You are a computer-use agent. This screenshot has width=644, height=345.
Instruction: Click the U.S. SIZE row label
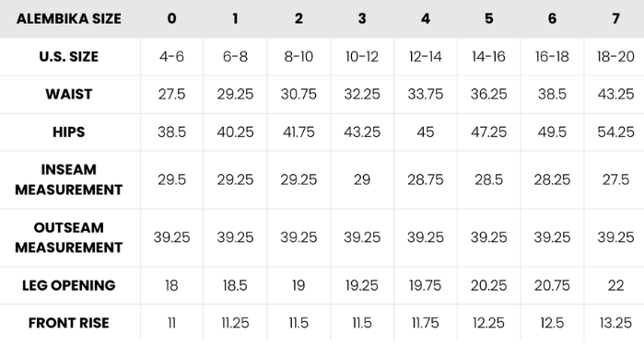(x=68, y=57)
